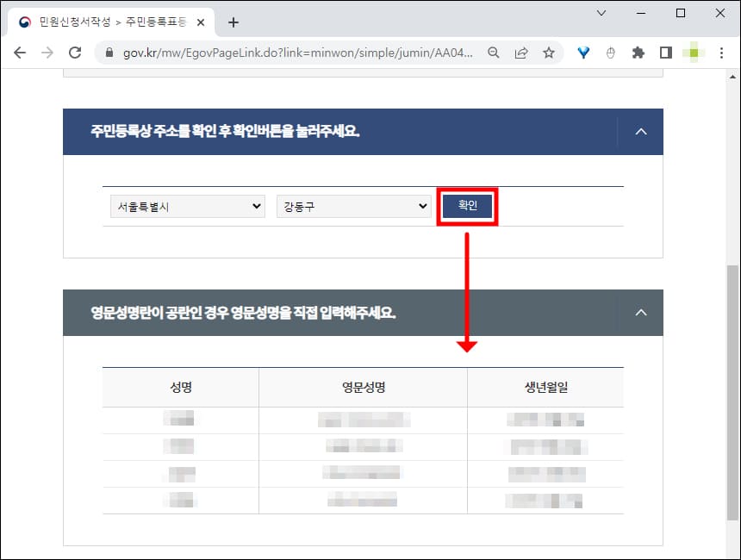Click the blue V extension icon
Image resolution: width=741 pixels, height=560 pixels.
click(582, 53)
